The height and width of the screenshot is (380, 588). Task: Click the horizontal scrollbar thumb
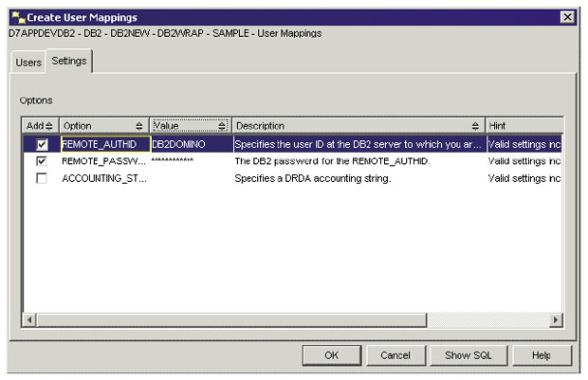[x=231, y=320]
